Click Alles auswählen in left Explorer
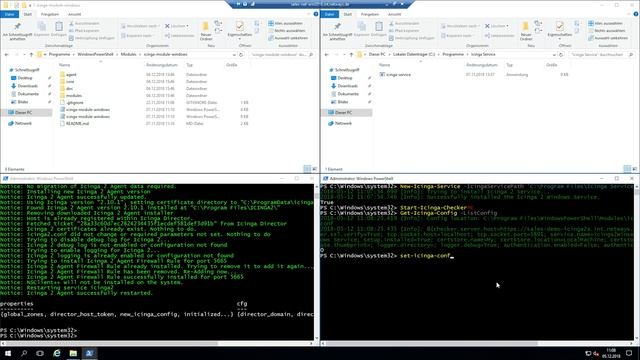Screen dimensions: 640x360 tap(285, 23)
